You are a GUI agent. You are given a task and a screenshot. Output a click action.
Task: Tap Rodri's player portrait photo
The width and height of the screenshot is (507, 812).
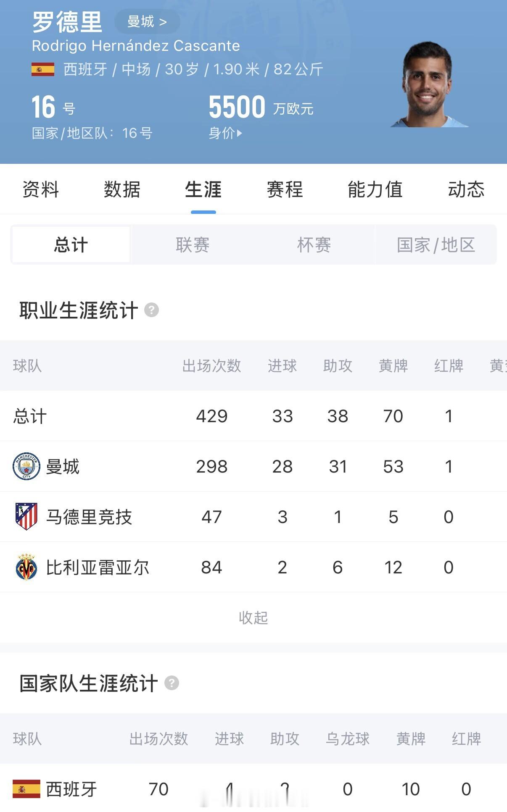click(429, 84)
